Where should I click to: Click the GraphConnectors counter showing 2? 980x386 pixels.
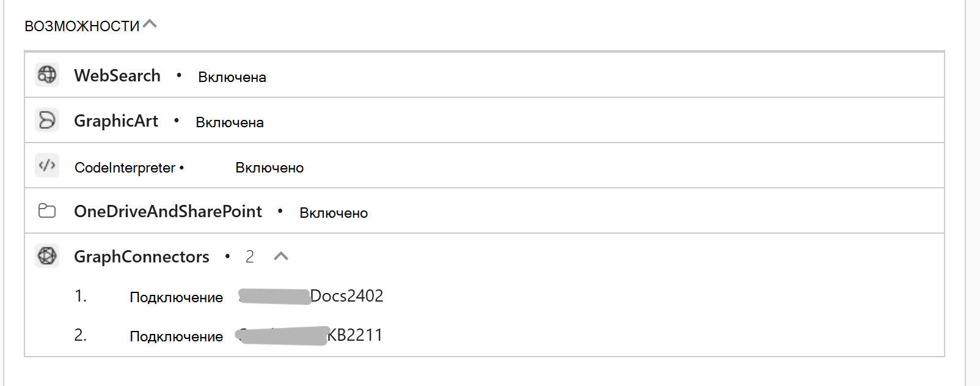[x=250, y=257]
